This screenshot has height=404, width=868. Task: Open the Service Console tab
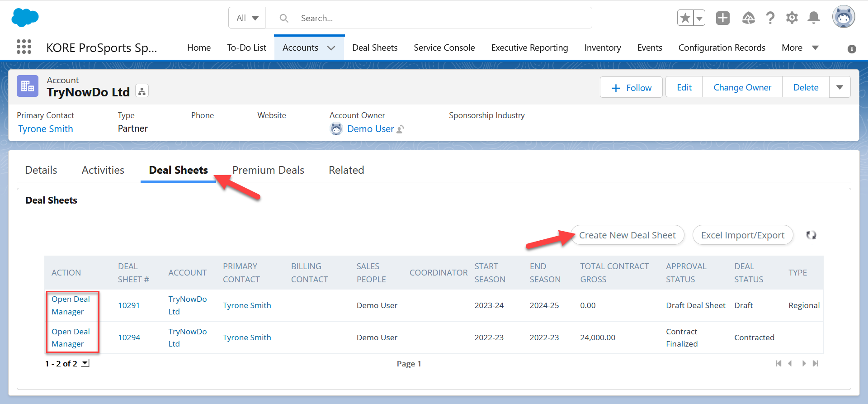[444, 48]
